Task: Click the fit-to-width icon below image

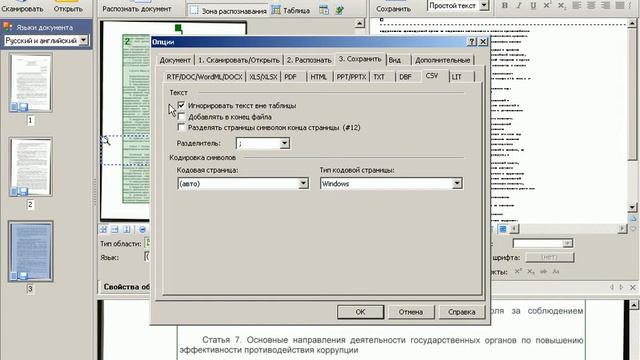Action: coord(115,229)
